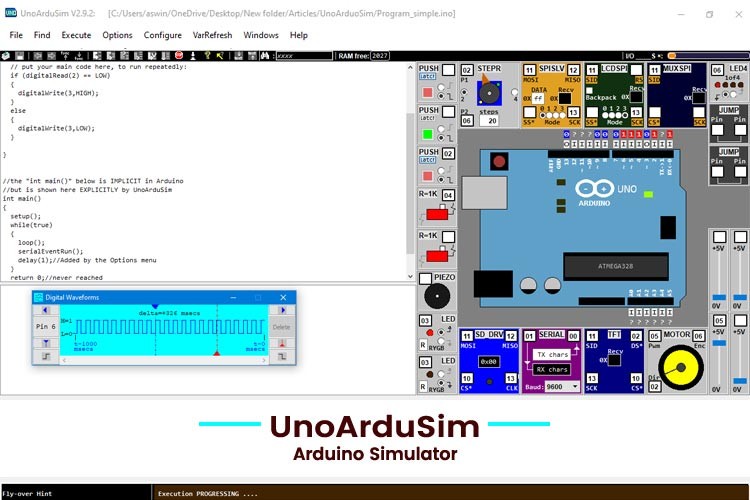Click code pane scroll-down arrow
Screen dimensions: 750x500
pyautogui.click(x=410, y=276)
